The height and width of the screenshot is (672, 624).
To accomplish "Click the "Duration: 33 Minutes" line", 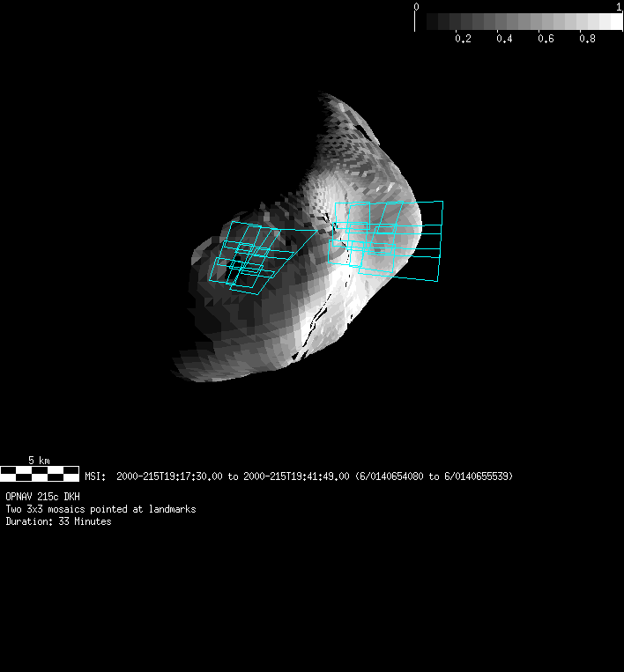I will point(58,521).
